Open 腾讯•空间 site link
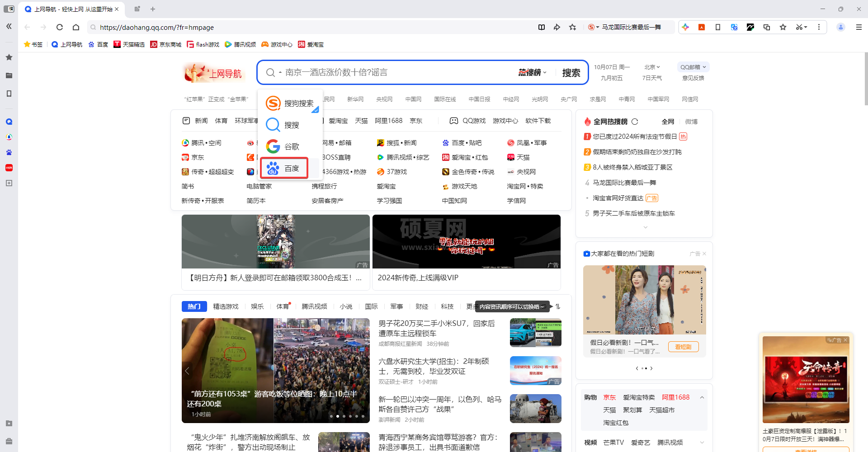The height and width of the screenshot is (452, 868). 202,143
